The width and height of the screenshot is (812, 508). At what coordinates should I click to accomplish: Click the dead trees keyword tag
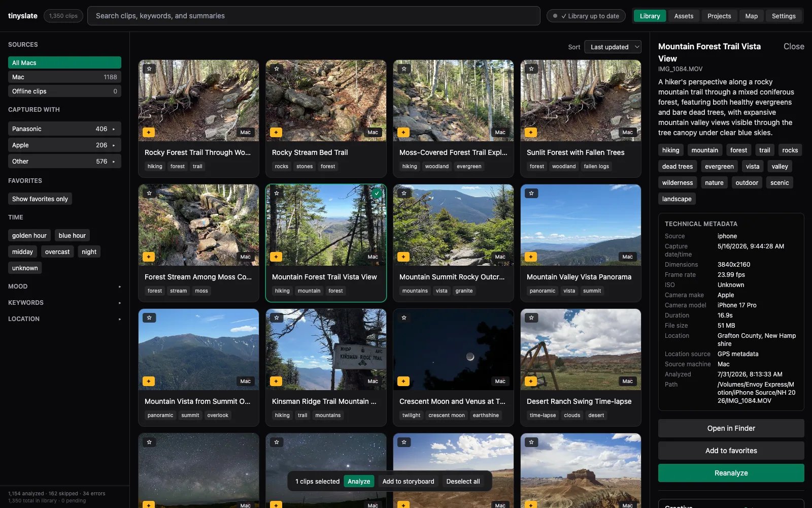coord(677,166)
